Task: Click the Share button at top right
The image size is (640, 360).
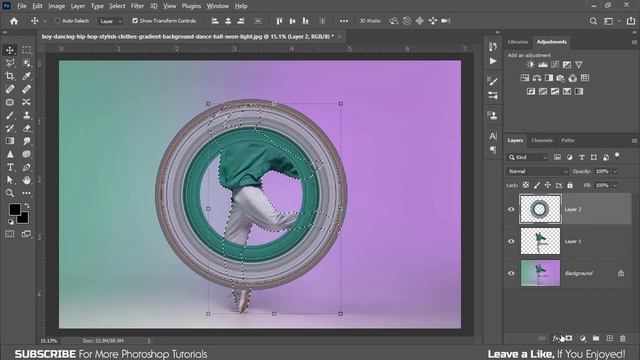Action: coord(631,21)
